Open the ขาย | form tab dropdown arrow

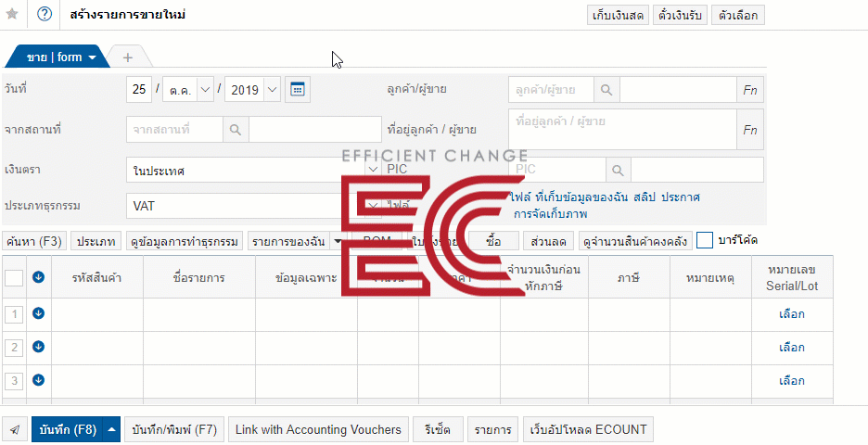(x=93, y=57)
